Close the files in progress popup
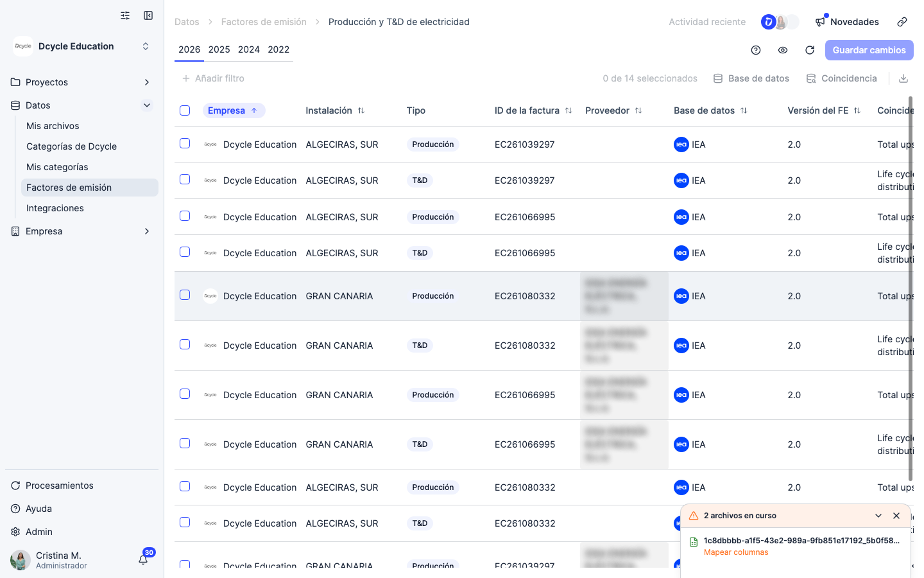The image size is (924, 578). [896, 516]
